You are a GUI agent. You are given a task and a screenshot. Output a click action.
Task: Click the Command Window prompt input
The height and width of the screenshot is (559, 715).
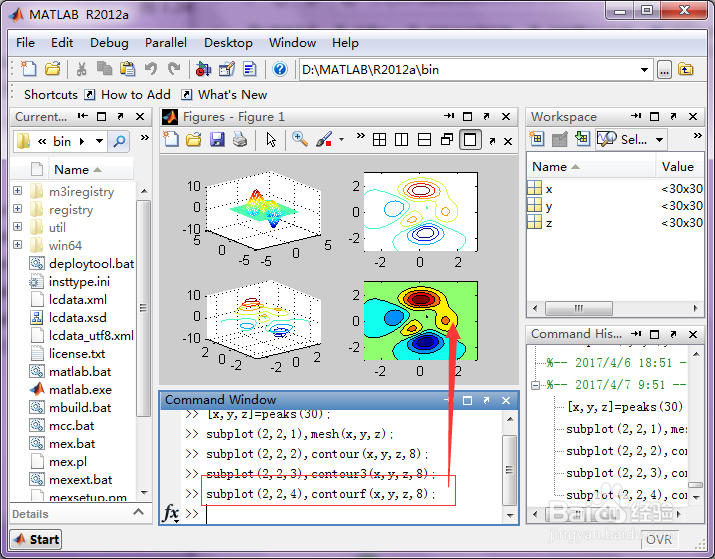pos(351,513)
